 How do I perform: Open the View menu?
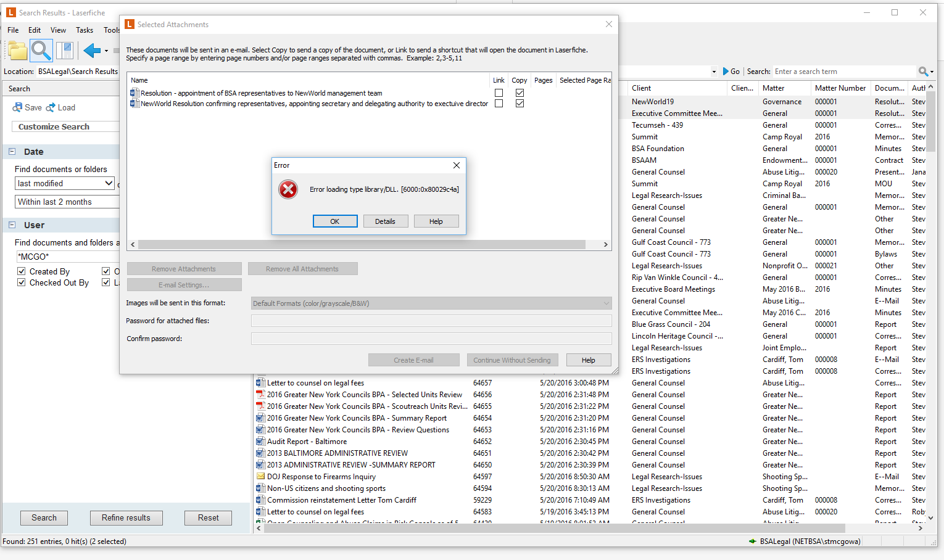(x=58, y=30)
